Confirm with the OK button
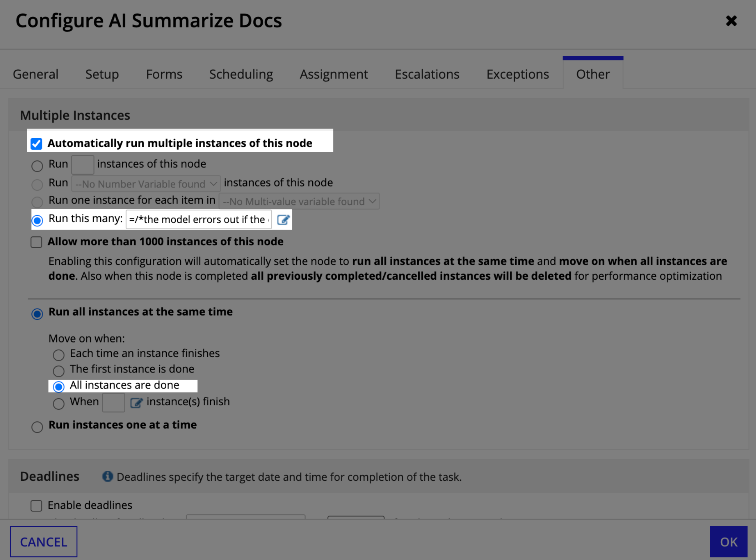 pyautogui.click(x=729, y=541)
